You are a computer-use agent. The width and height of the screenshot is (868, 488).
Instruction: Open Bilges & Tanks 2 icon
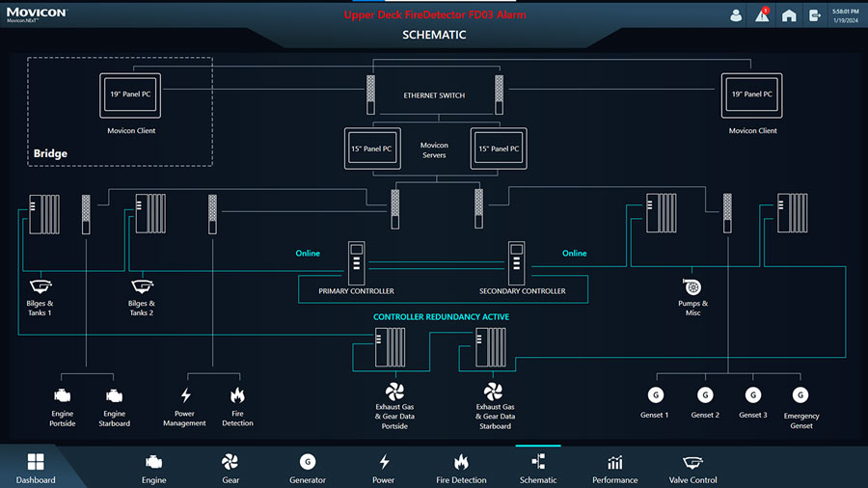tap(143, 286)
